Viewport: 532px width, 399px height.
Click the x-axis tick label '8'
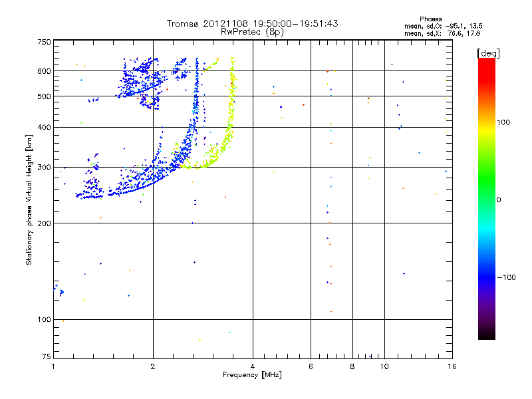(352, 366)
